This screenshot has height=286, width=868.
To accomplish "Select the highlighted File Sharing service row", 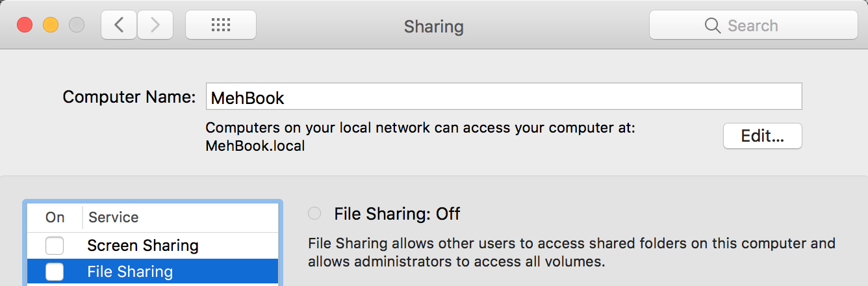I will pyautogui.click(x=153, y=272).
